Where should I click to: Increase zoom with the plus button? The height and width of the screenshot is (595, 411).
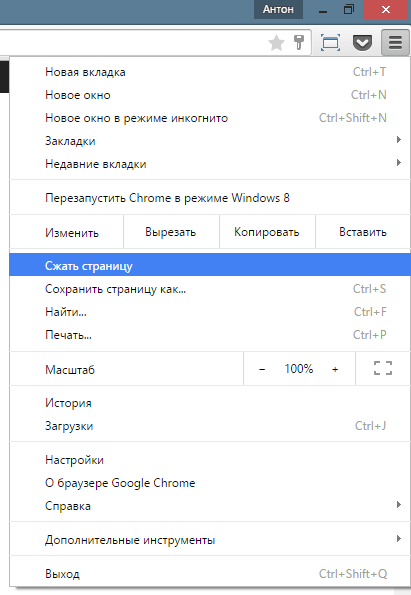click(x=335, y=369)
